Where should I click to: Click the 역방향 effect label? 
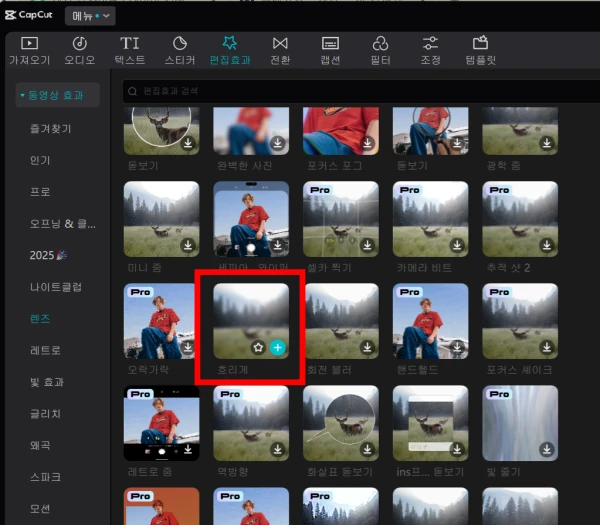point(233,471)
